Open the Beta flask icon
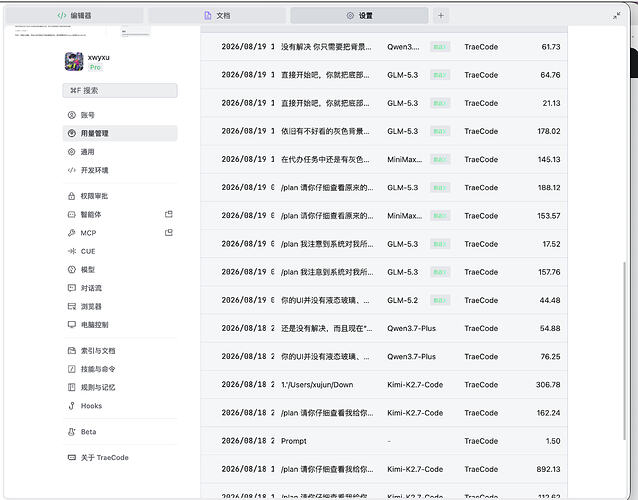 [72, 432]
